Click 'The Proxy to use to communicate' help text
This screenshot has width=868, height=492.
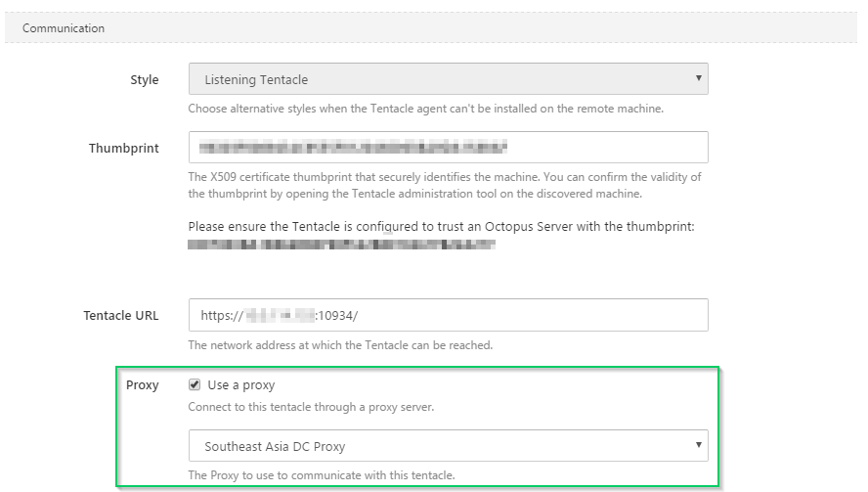pos(322,475)
